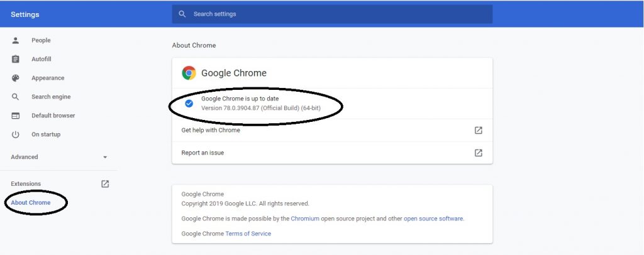Select About Chrome in sidebar
This screenshot has height=255, width=644.
click(31, 202)
